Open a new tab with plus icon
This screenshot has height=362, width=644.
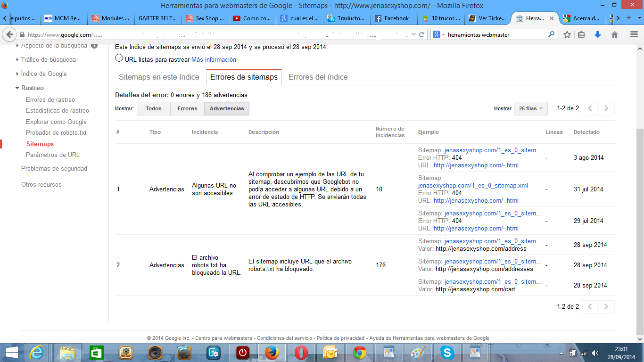pos(628,18)
